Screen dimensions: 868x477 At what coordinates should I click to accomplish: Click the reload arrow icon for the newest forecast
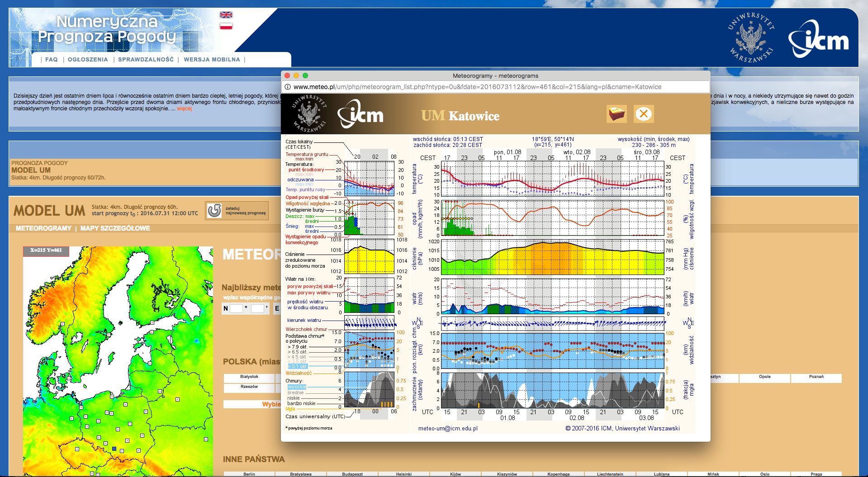[214, 211]
